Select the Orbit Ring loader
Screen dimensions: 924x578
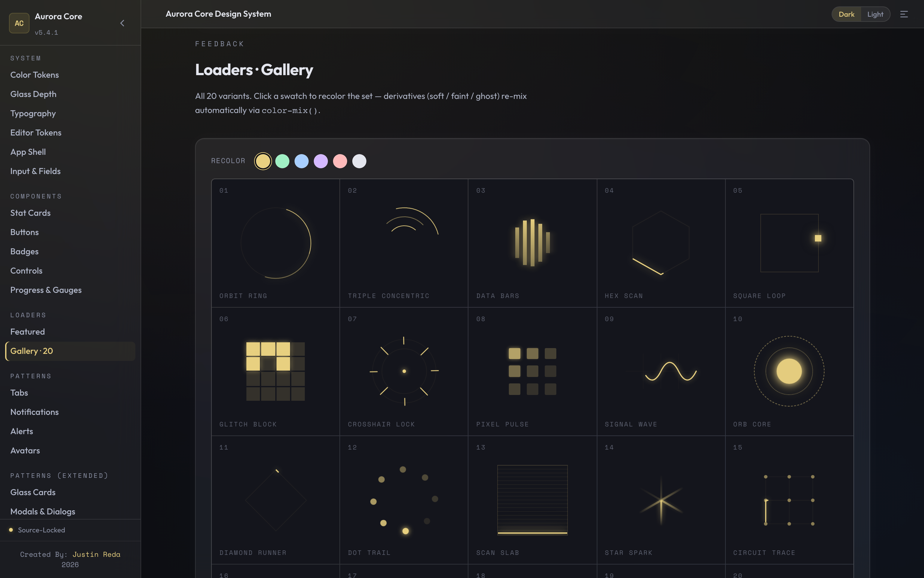tap(276, 243)
